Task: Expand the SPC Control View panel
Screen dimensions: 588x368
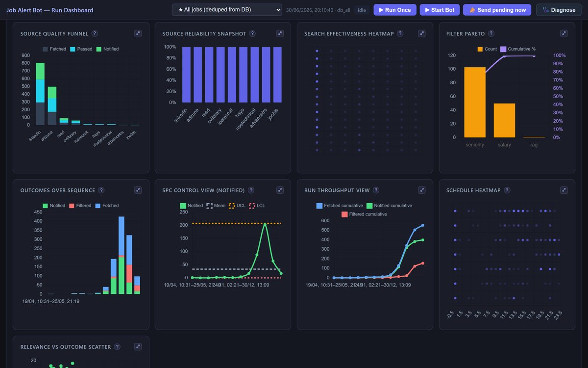Action: [x=280, y=190]
